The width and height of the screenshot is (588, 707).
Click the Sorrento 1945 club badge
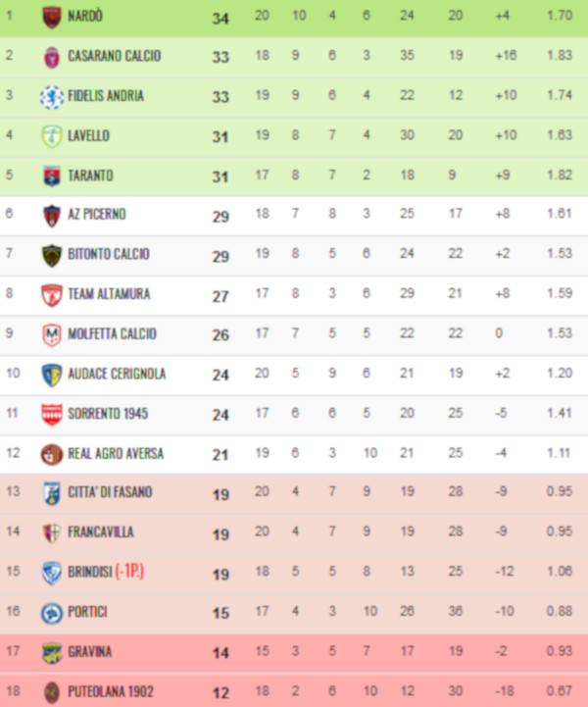tap(51, 414)
